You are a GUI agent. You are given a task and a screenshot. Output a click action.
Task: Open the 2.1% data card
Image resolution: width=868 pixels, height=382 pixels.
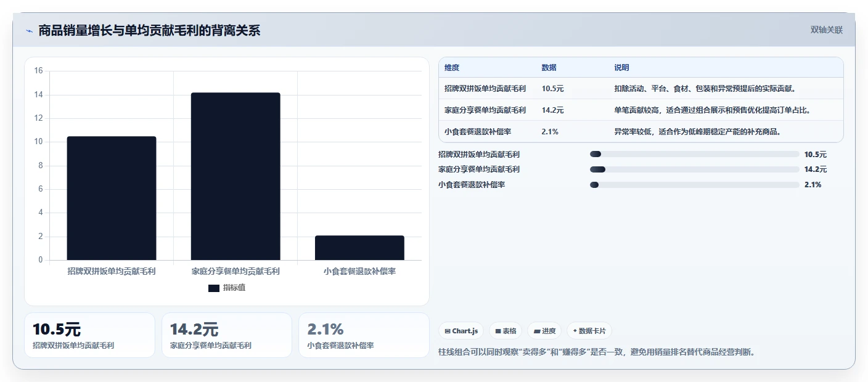(x=364, y=335)
